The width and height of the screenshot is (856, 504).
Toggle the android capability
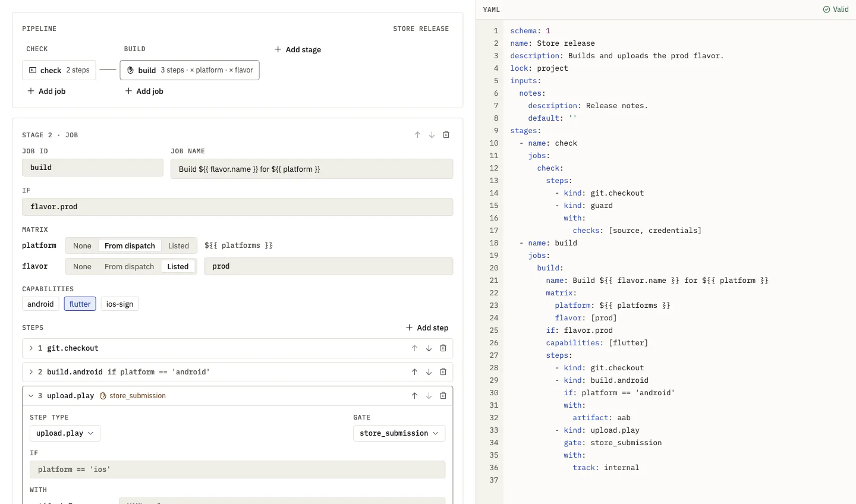coord(40,304)
